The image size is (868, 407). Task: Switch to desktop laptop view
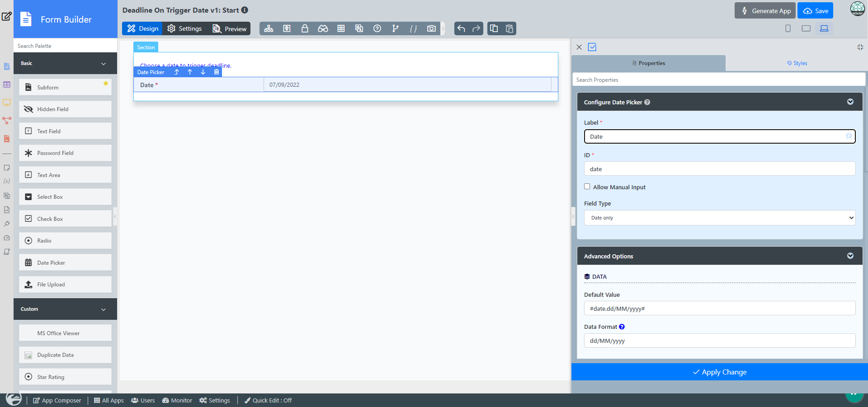coord(824,28)
